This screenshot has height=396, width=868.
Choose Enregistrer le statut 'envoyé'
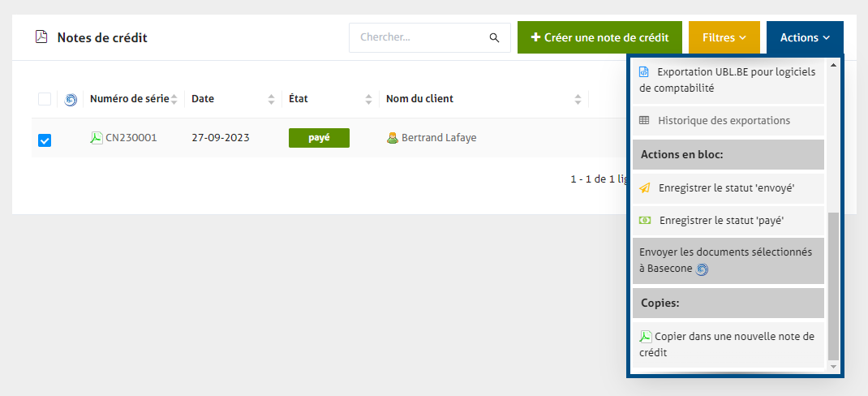tap(726, 187)
